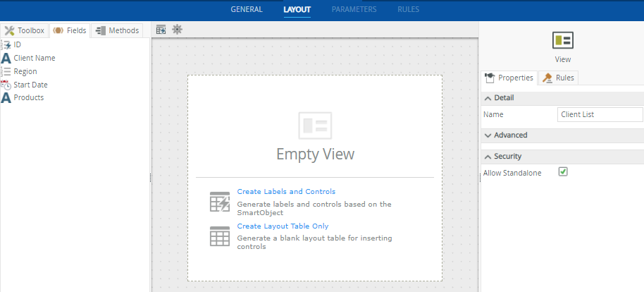The width and height of the screenshot is (644, 292).
Task: Click the left panel splitter handle
Action: 150,178
